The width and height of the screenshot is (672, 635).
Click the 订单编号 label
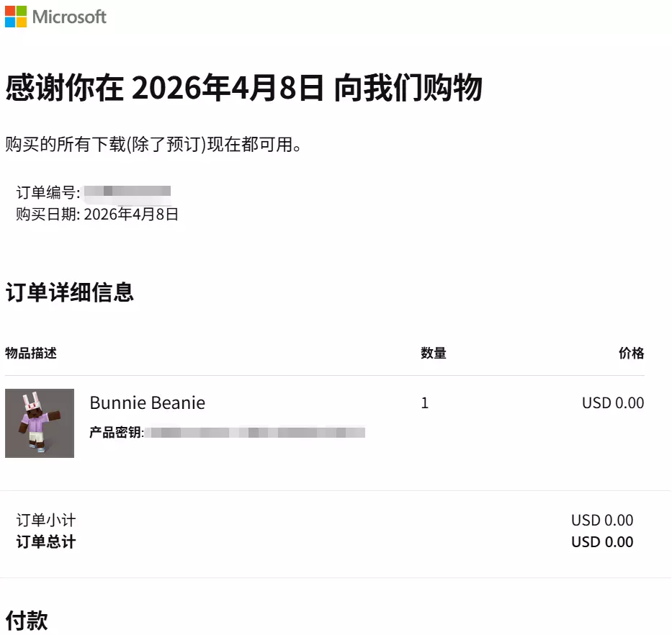pyautogui.click(x=48, y=193)
